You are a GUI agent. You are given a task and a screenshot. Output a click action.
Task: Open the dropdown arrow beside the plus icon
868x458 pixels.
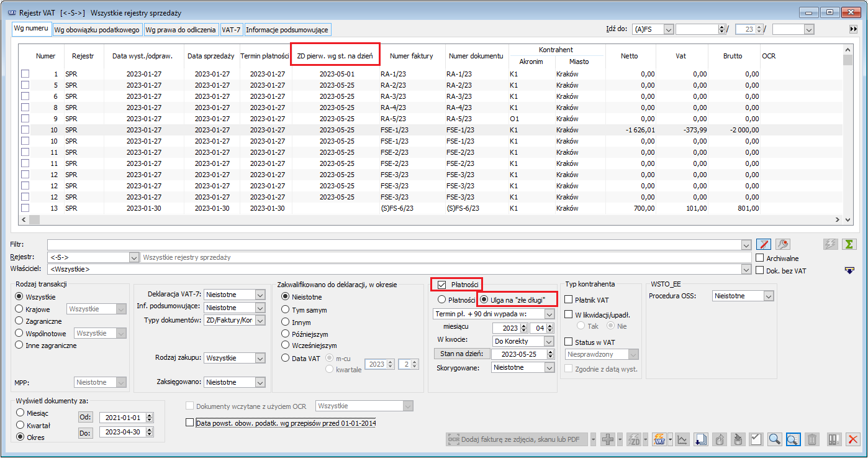point(620,439)
